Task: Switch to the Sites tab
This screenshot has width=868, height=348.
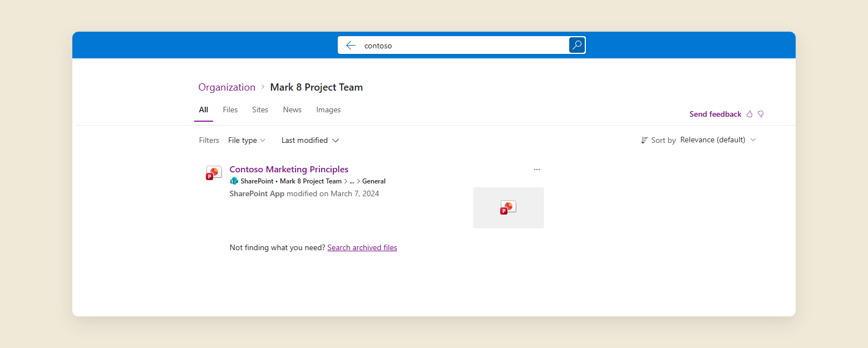Action: pos(260,110)
